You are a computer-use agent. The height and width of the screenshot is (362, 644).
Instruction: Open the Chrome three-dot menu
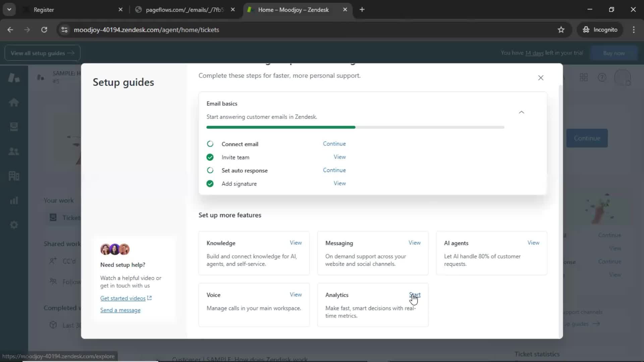pyautogui.click(x=634, y=30)
